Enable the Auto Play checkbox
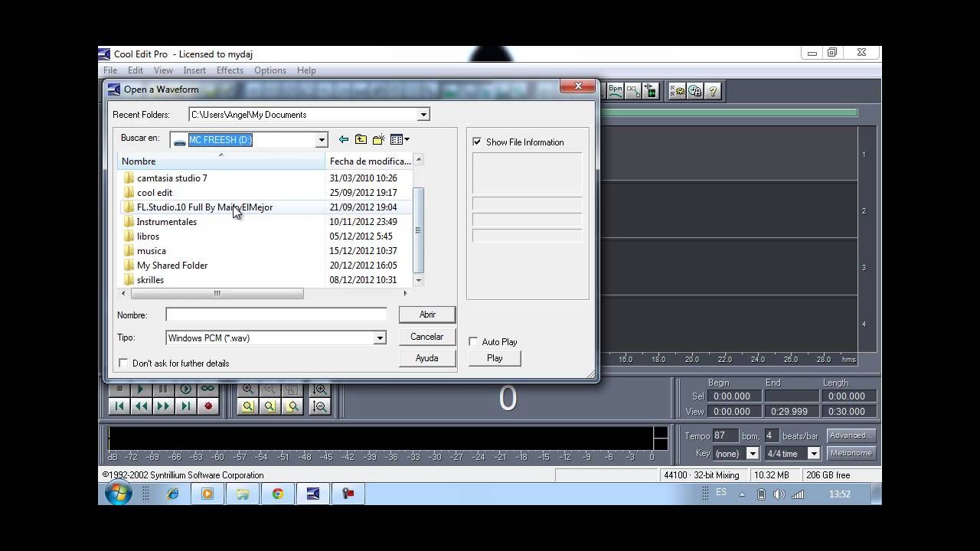This screenshot has width=980, height=551. [x=473, y=341]
